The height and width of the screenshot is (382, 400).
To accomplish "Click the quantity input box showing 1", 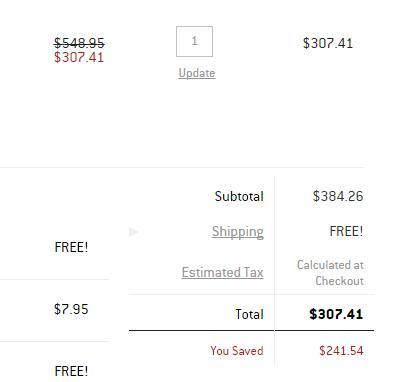I will tap(194, 41).
